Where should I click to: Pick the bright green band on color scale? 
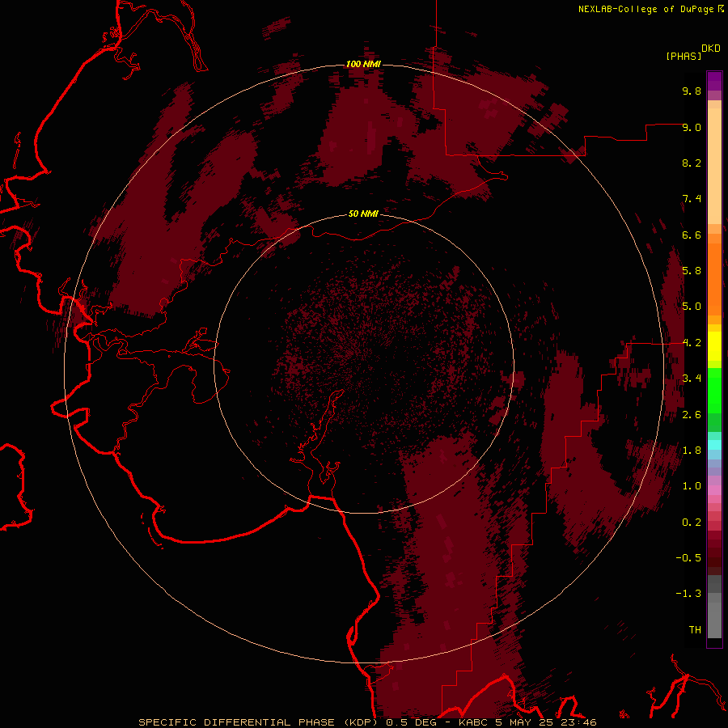click(x=714, y=392)
